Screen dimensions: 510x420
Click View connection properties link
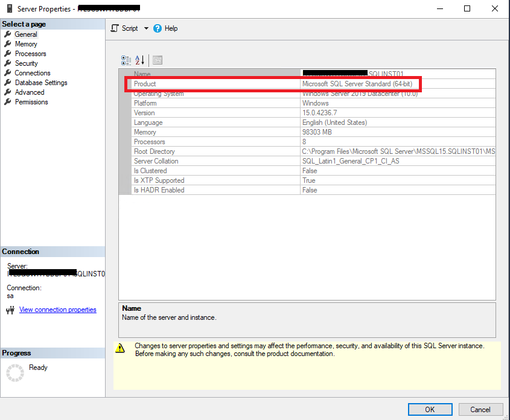click(x=57, y=310)
